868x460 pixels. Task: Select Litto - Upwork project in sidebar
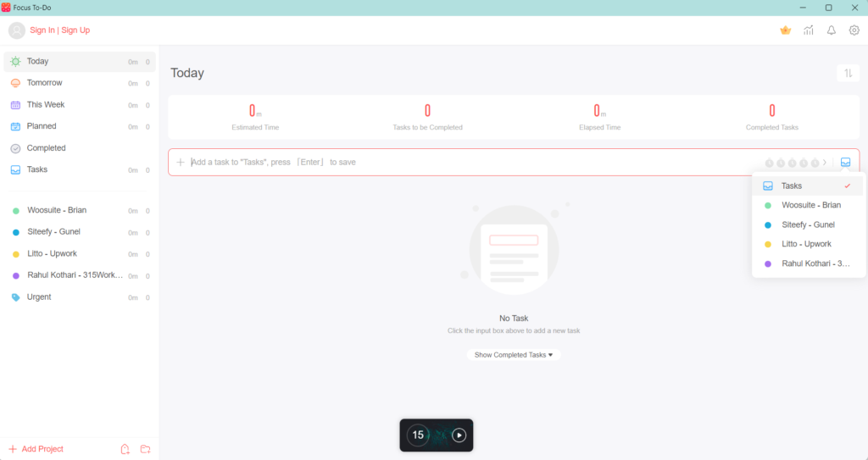(x=80, y=253)
